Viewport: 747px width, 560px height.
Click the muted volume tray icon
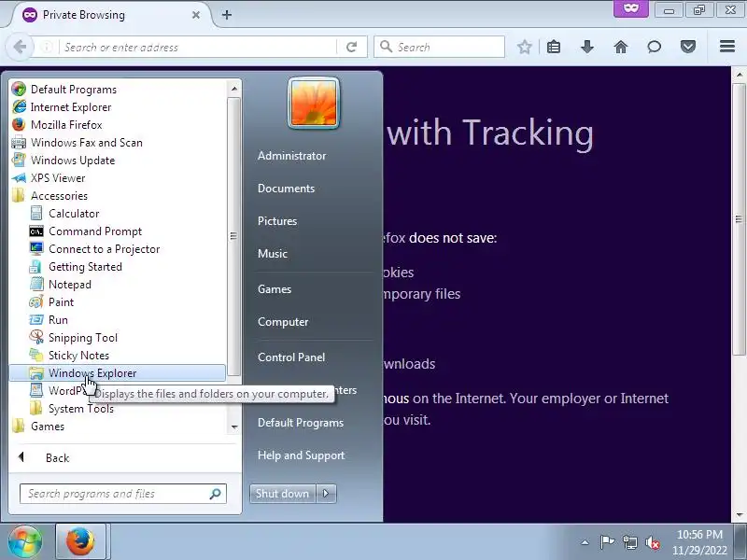click(x=652, y=542)
